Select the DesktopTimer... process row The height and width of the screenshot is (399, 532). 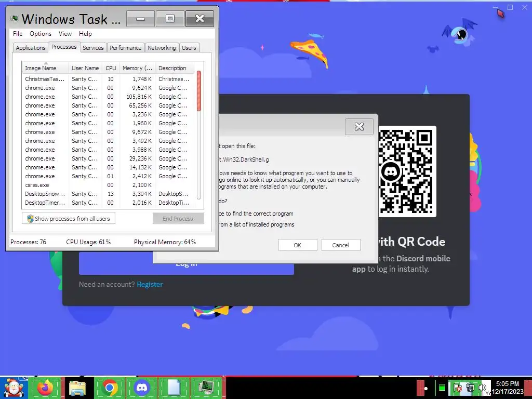coord(109,203)
